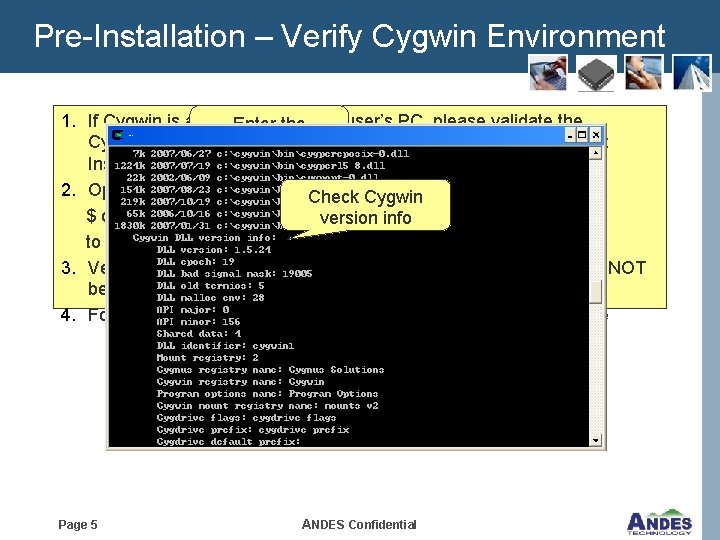Click the 'DLL epoch: 19' line
720x540 pixels.
tap(196, 262)
